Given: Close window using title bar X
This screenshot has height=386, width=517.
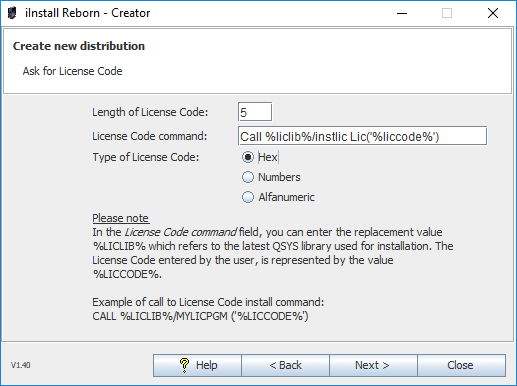Looking at the screenshot, I should (493, 13).
